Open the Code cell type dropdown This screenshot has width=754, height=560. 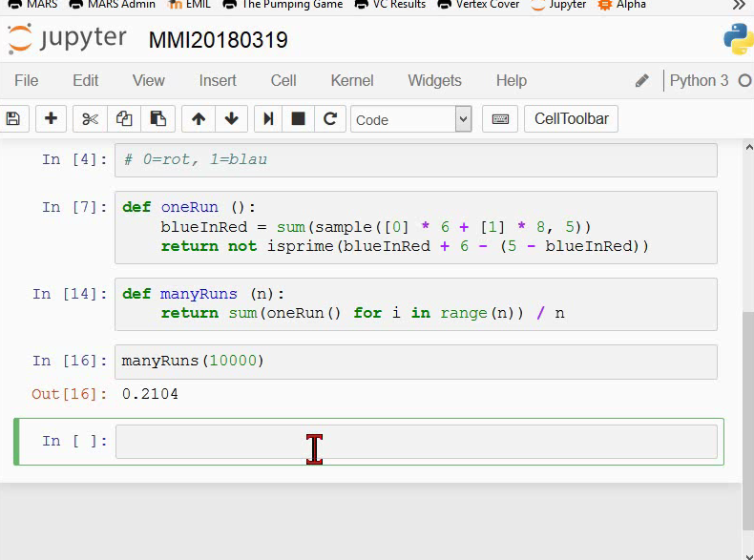click(411, 119)
